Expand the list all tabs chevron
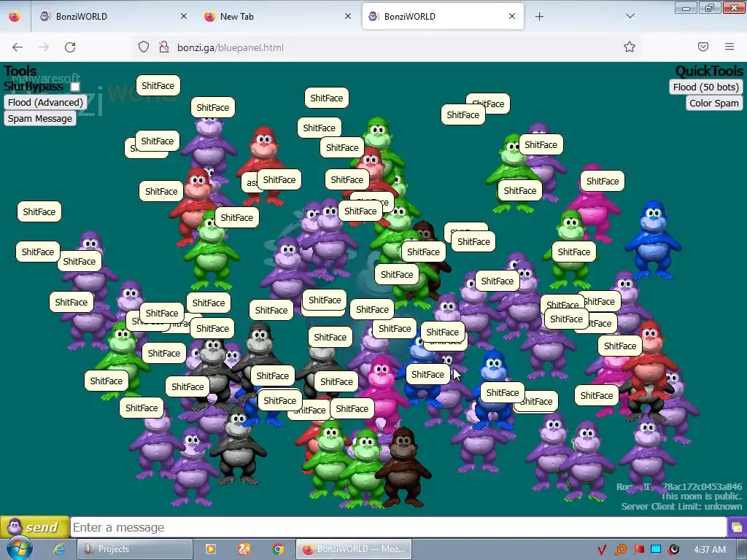 (x=630, y=16)
